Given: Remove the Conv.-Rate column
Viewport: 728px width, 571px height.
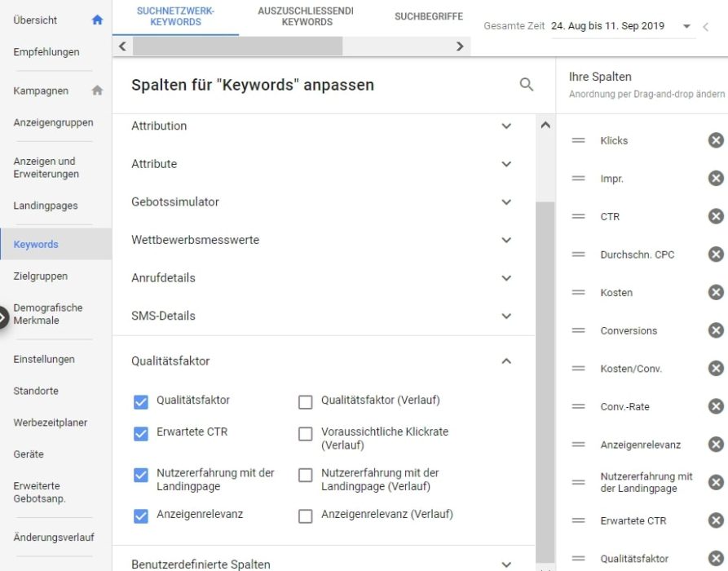Looking at the screenshot, I should coord(716,406).
